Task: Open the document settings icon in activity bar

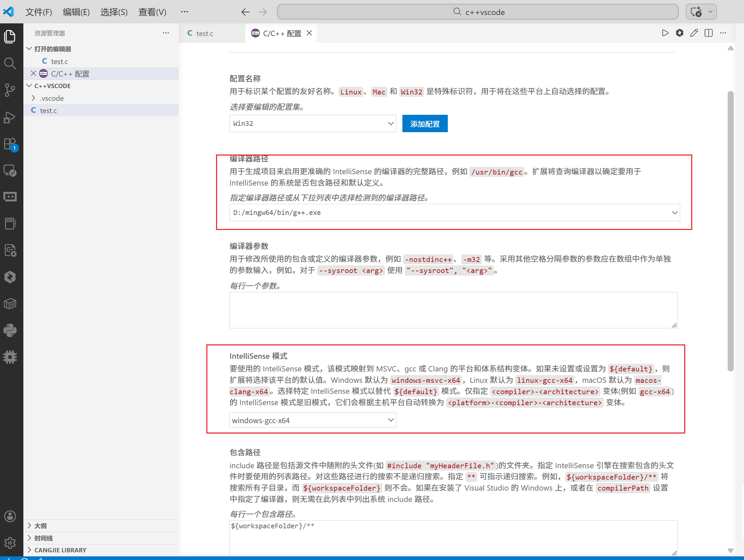Action: pyautogui.click(x=10, y=250)
